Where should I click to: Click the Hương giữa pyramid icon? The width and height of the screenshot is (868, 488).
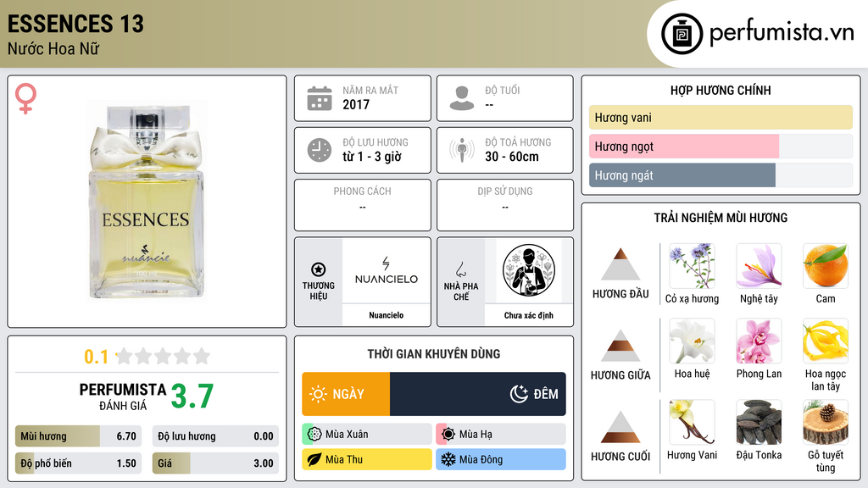(620, 346)
